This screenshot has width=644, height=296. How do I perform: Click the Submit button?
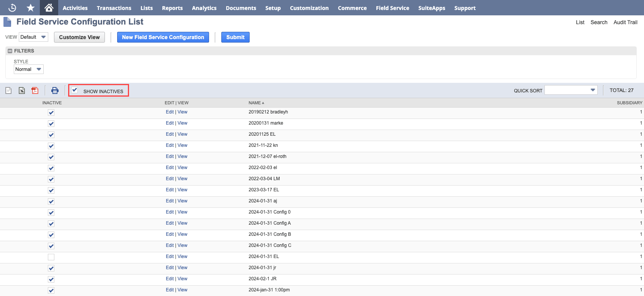coord(235,37)
